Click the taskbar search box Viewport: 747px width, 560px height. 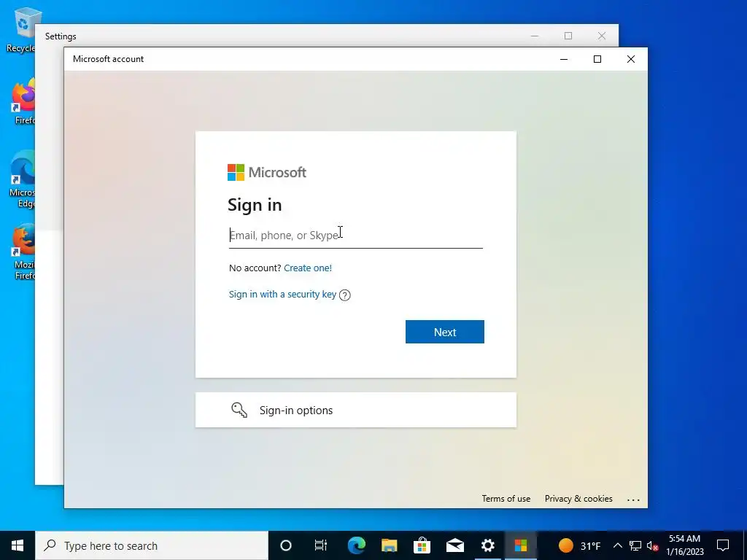point(152,545)
